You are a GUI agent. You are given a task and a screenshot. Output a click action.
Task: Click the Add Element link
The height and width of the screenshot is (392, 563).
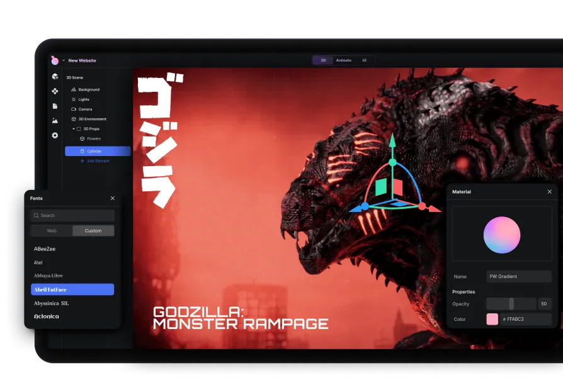(x=94, y=161)
